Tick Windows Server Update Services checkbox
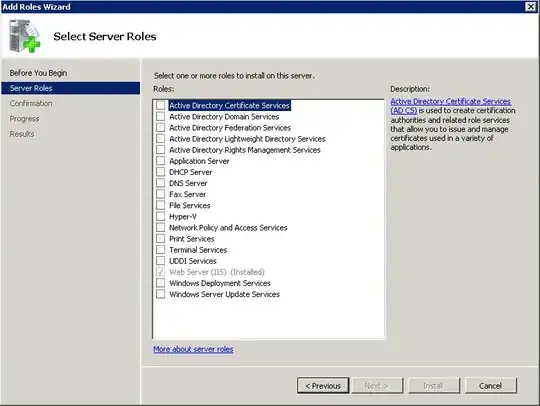 click(160, 294)
